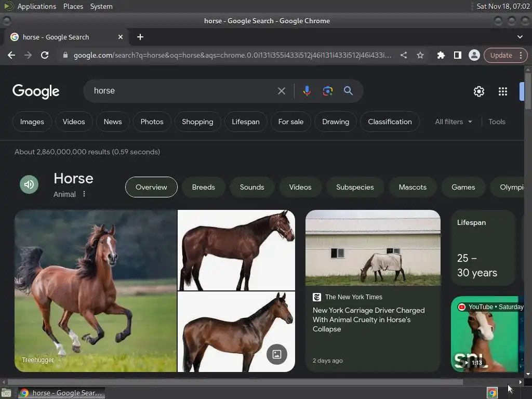
Task: Expand the All filters dropdown
Action: tap(453, 122)
